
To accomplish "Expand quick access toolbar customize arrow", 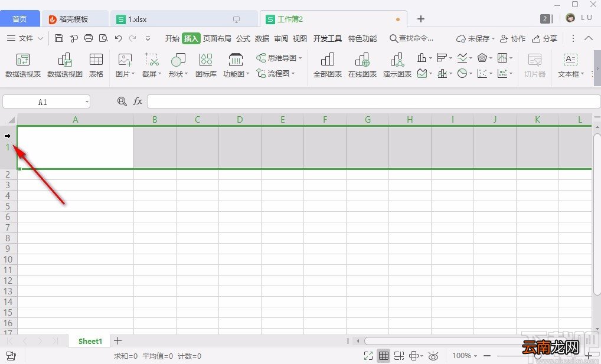I will pos(148,38).
